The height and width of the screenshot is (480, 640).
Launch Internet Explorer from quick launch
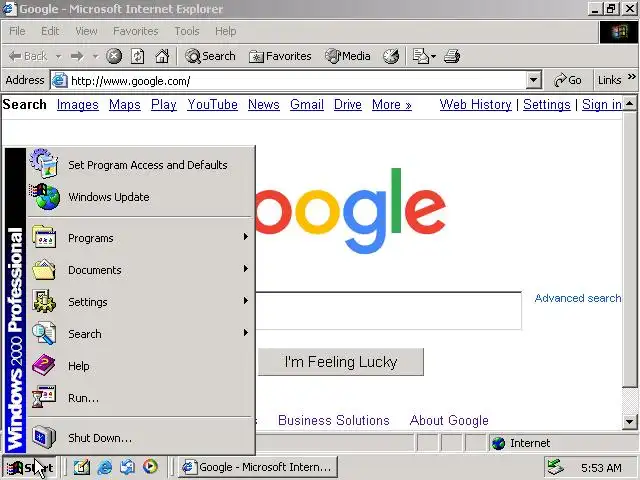click(x=105, y=467)
